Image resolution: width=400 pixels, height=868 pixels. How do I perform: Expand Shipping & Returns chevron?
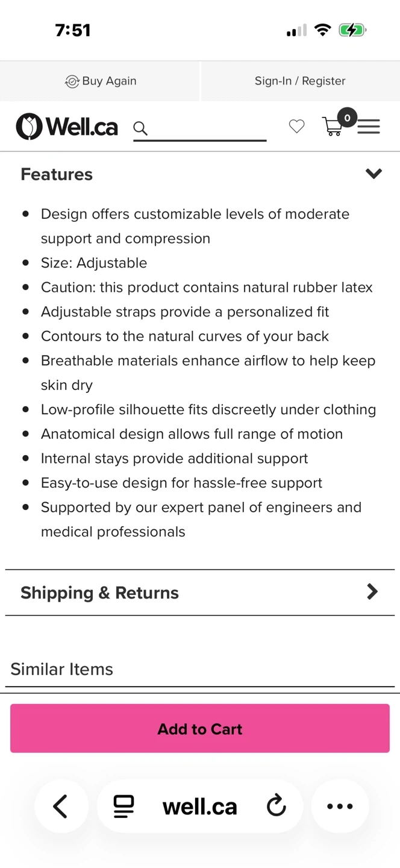tap(372, 592)
